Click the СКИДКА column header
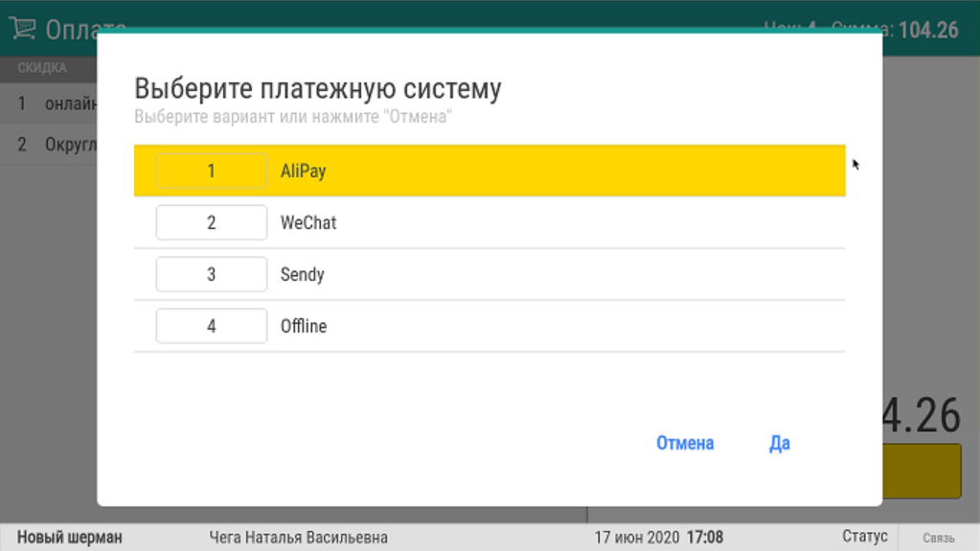980x551 pixels. click(x=42, y=67)
